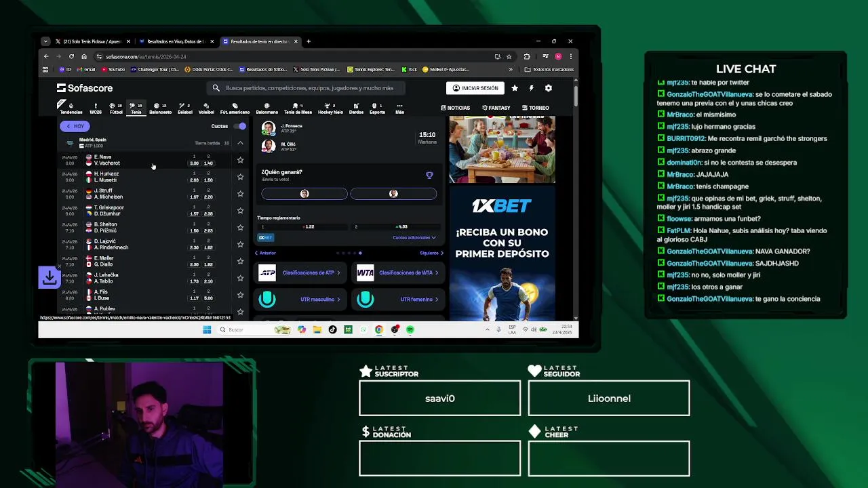
Task: Click the Sofascore search field
Action: (x=306, y=88)
